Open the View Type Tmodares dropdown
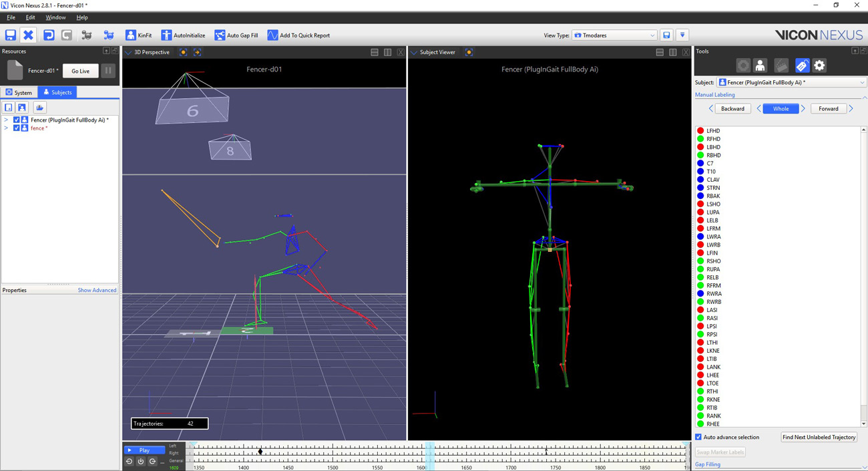868x471 pixels. tap(614, 35)
